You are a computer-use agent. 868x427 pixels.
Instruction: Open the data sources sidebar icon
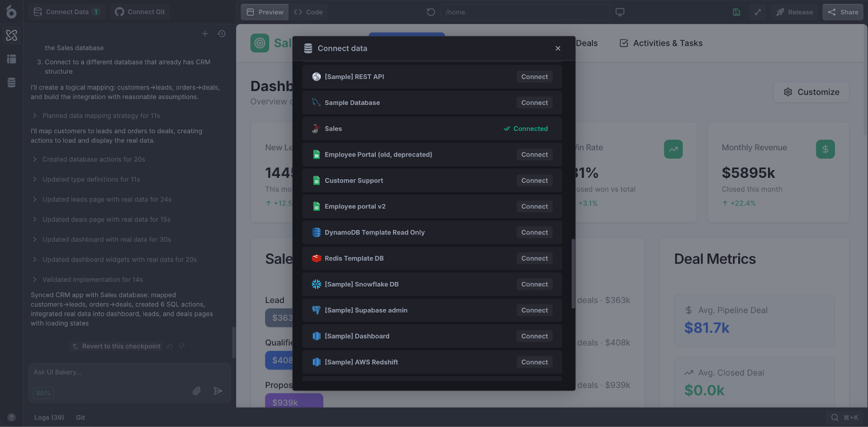[x=11, y=82]
